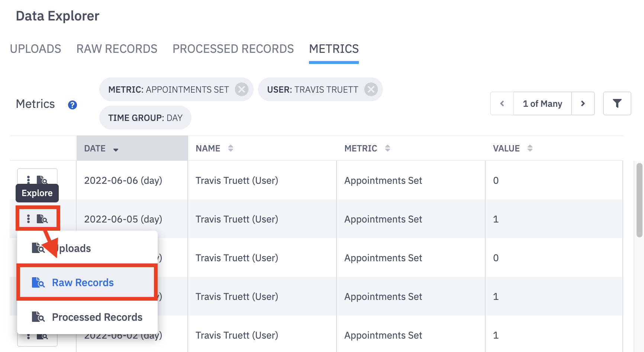This screenshot has width=644, height=352.
Task: Remove the Appointments Set metric filter
Action: [x=242, y=89]
